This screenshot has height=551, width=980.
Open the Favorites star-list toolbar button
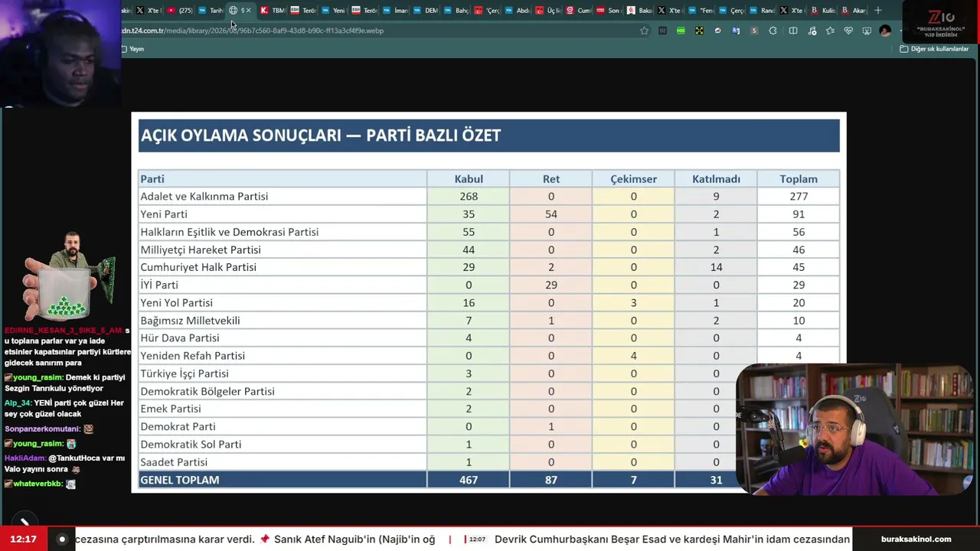point(830,31)
